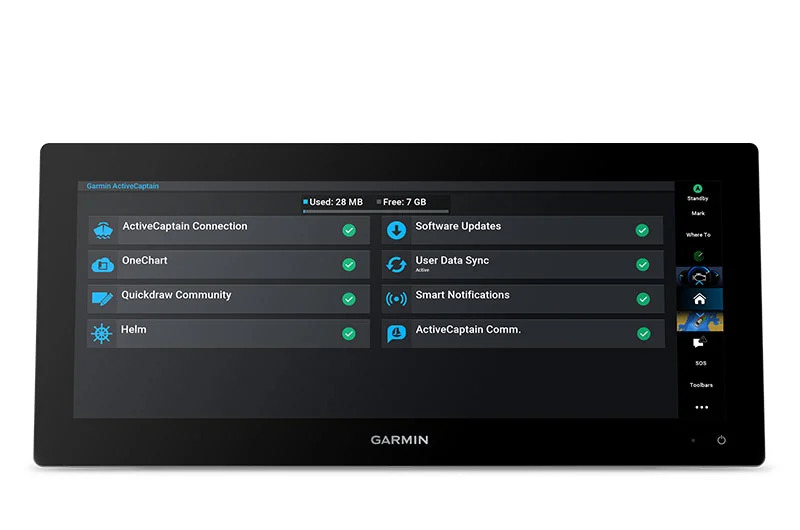Open Quickdraw Community pencil icon
The height and width of the screenshot is (530, 800).
102,299
